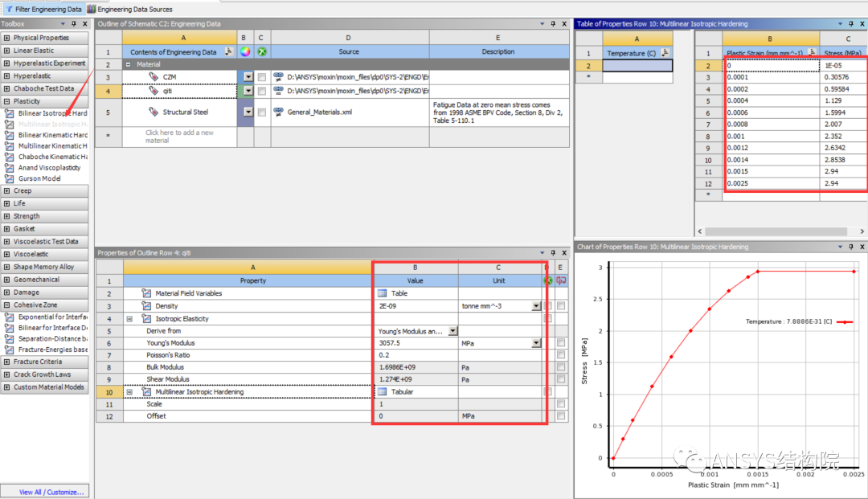868x499 pixels.
Task: Open Engineering Data Sources books icon
Action: click(x=92, y=9)
